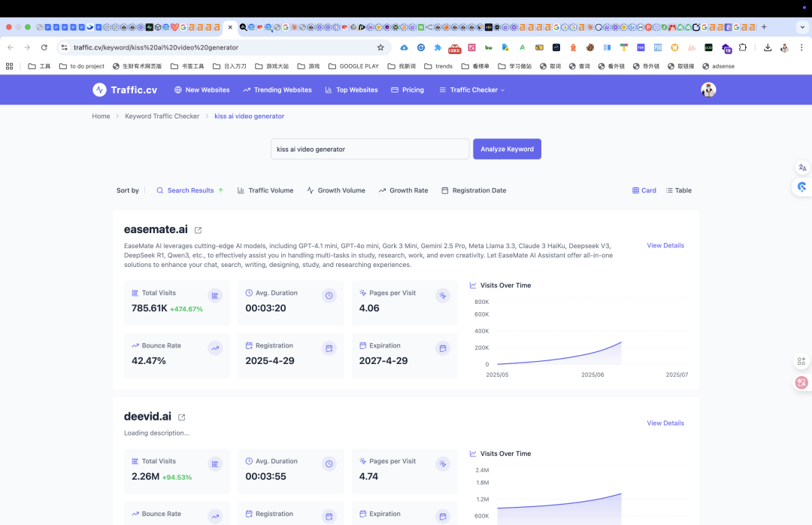This screenshot has height=525, width=812.
Task: Sort by Search Results
Action: point(190,190)
